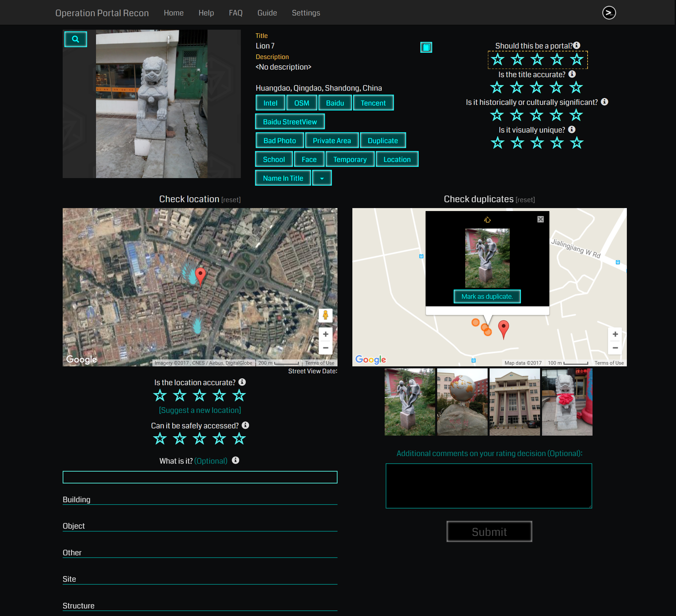The width and height of the screenshot is (676, 616).
Task: Click the 'Mark as duplicate.' button
Action: 487,296
